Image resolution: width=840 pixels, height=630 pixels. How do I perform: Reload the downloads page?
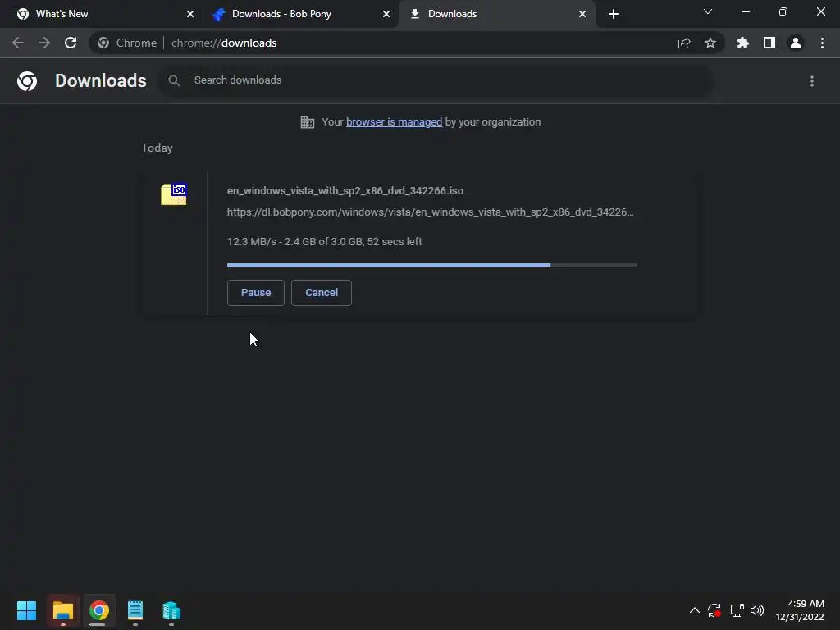71,43
